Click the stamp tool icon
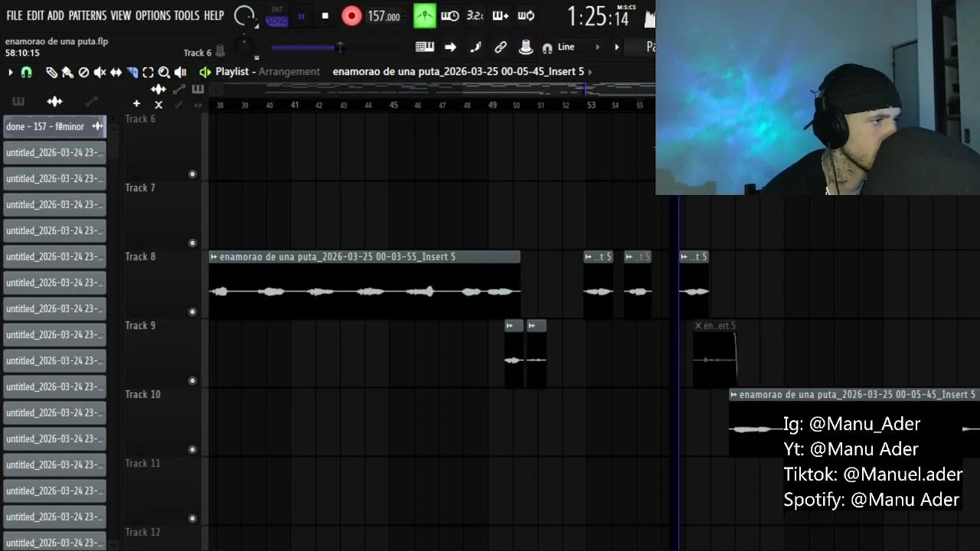Screen dimensions: 980x551 (x=526, y=47)
